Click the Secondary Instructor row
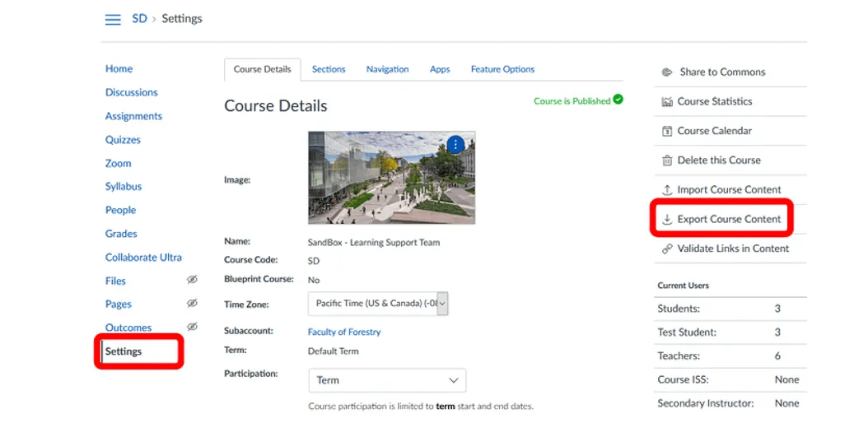The height and width of the screenshot is (423, 868). pyautogui.click(x=730, y=403)
